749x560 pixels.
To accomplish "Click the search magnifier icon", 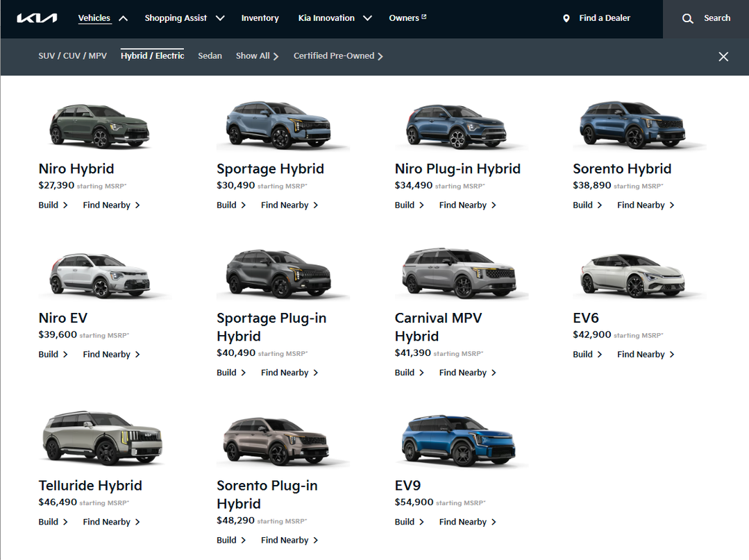I will pos(687,19).
